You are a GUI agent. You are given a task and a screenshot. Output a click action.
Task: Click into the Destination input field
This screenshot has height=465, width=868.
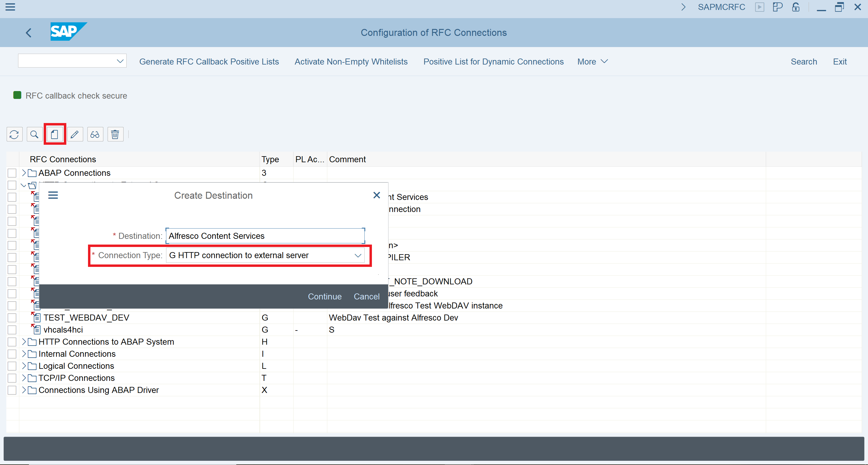[265, 236]
